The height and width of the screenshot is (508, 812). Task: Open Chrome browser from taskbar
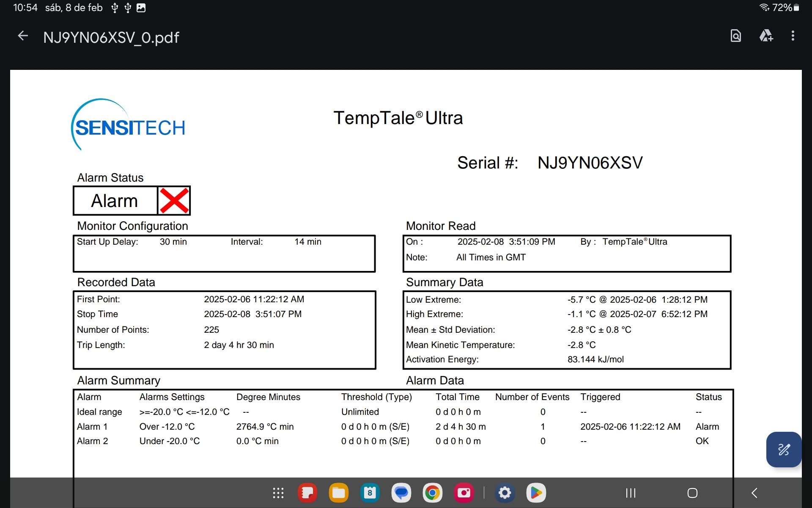pyautogui.click(x=432, y=493)
